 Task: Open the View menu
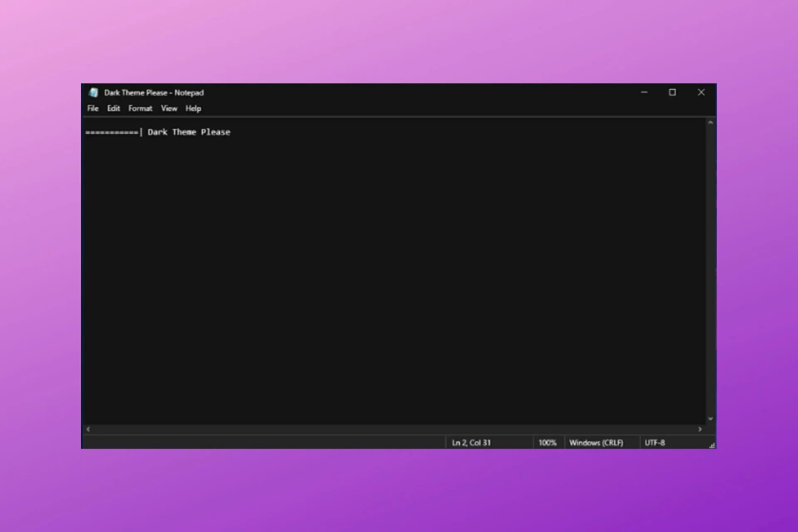click(x=169, y=108)
